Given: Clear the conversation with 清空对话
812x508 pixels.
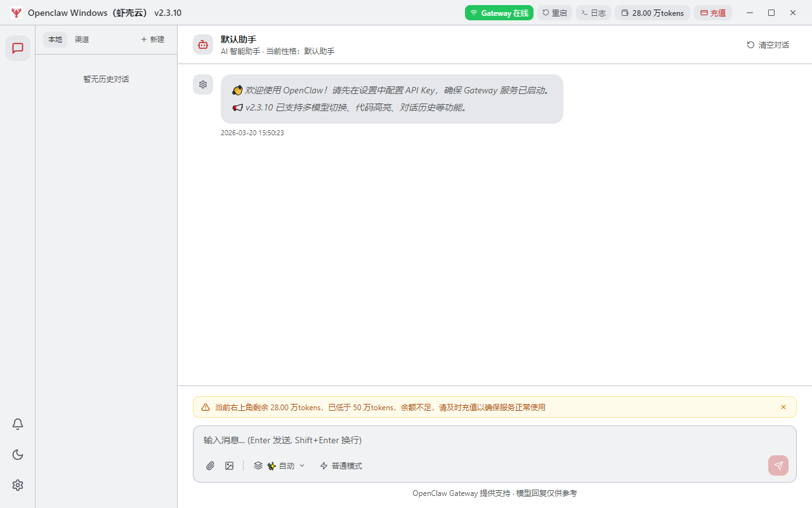Looking at the screenshot, I should [768, 45].
